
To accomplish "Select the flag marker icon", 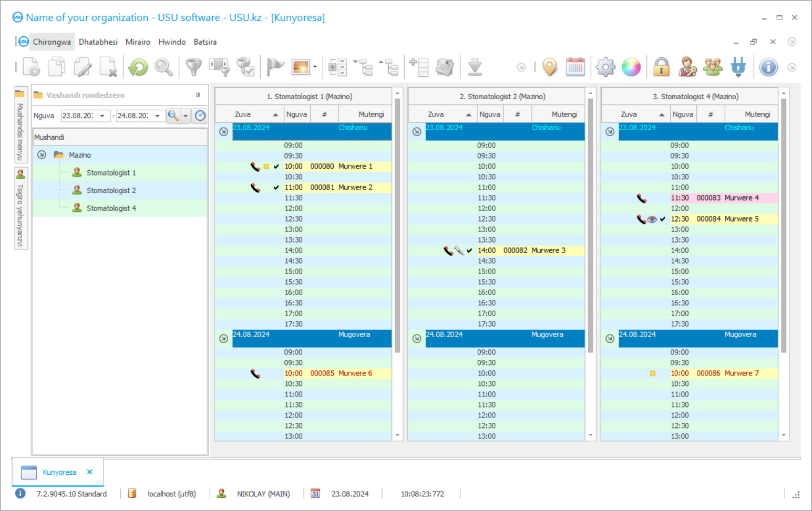I will [275, 67].
